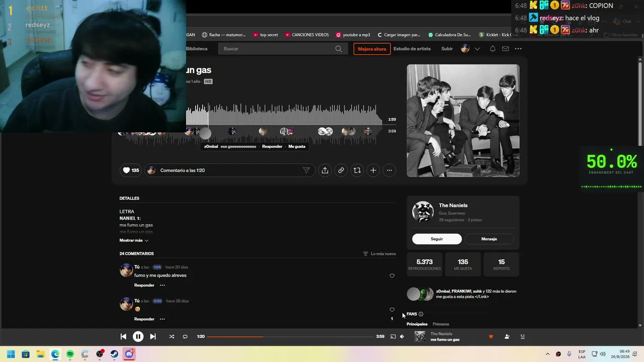Click the search magnifier icon
Image resolution: width=644 pixels, height=362 pixels.
click(x=339, y=49)
